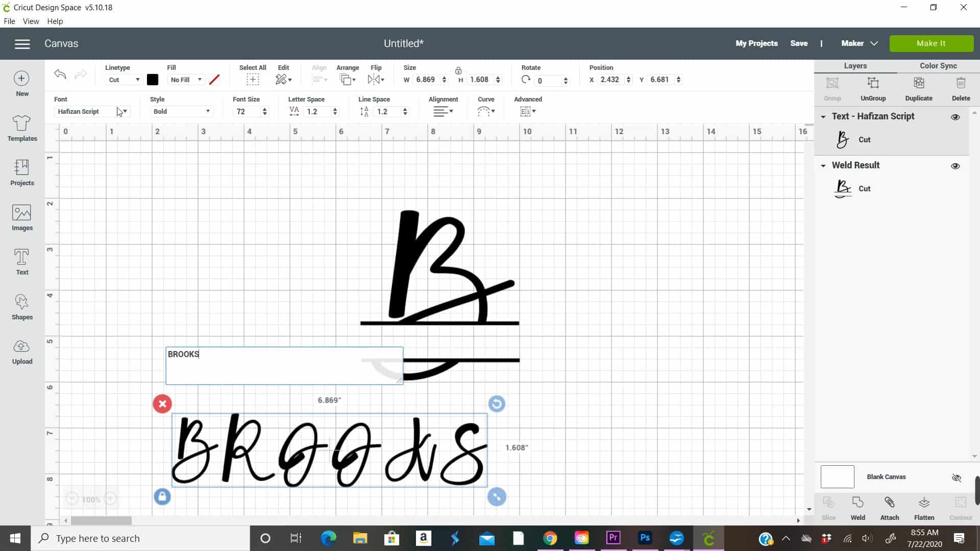
Task: Click inside the BROOKS text edit box
Action: coord(284,366)
